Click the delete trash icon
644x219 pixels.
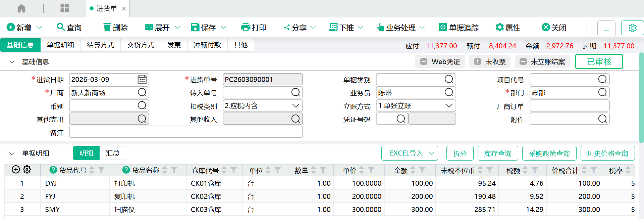107,28
